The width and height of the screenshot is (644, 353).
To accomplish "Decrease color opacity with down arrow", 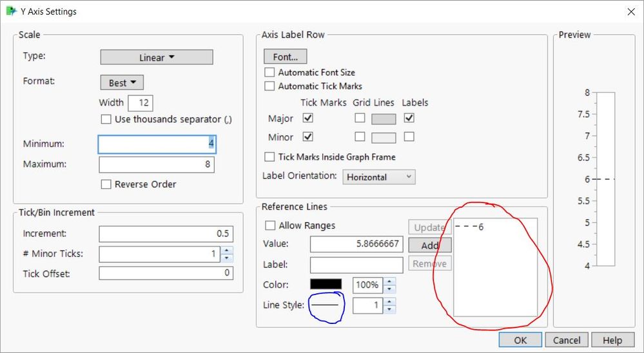I will (389, 289).
